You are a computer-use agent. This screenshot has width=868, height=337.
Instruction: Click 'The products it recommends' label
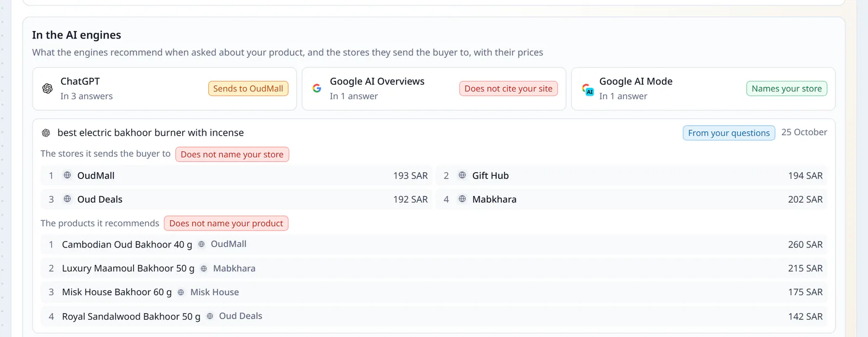pyautogui.click(x=100, y=223)
